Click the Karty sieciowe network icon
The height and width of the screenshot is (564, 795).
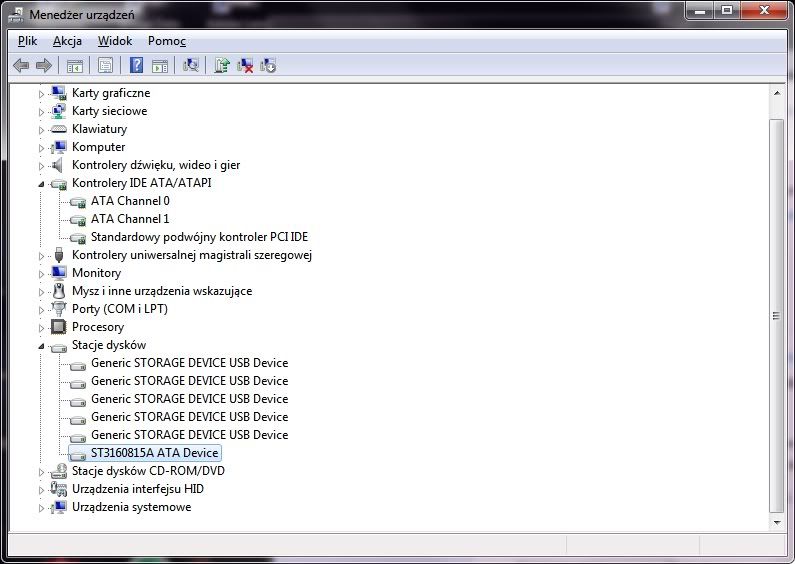click(x=59, y=111)
